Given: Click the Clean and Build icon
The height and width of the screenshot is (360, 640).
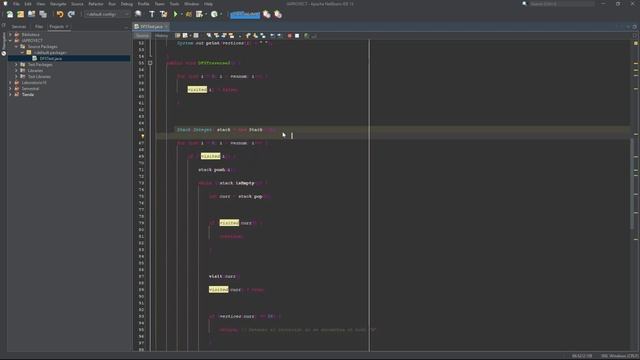Looking at the screenshot, I should (163, 14).
